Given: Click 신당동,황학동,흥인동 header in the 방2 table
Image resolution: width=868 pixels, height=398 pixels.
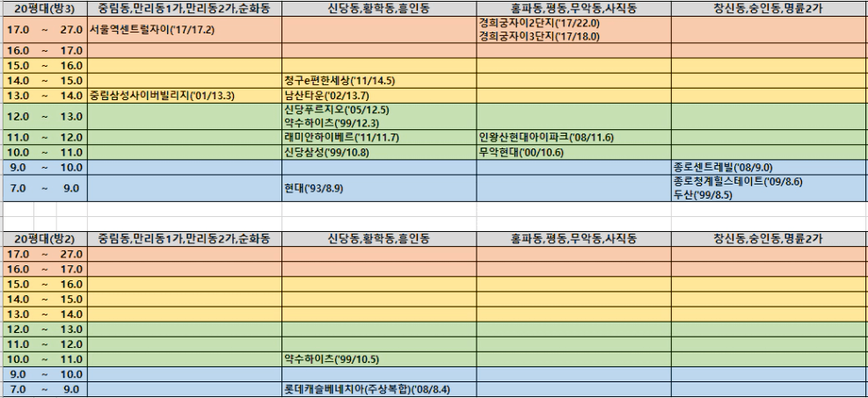Looking at the screenshot, I should (x=379, y=239).
